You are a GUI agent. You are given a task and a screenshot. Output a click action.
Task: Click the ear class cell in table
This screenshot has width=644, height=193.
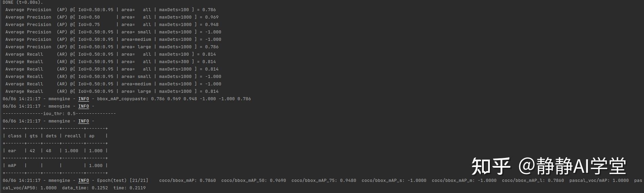click(x=12, y=151)
